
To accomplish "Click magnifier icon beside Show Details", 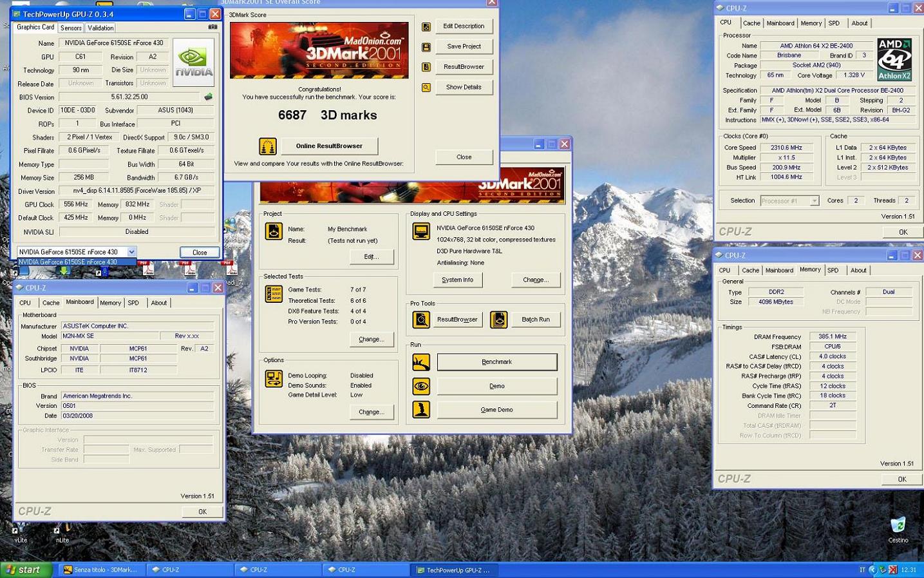I will [426, 87].
